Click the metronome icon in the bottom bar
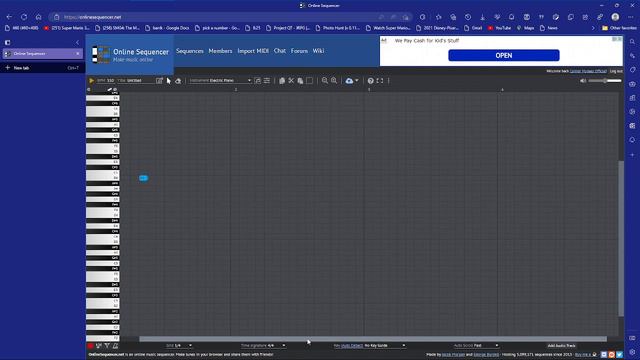 pyautogui.click(x=116, y=346)
